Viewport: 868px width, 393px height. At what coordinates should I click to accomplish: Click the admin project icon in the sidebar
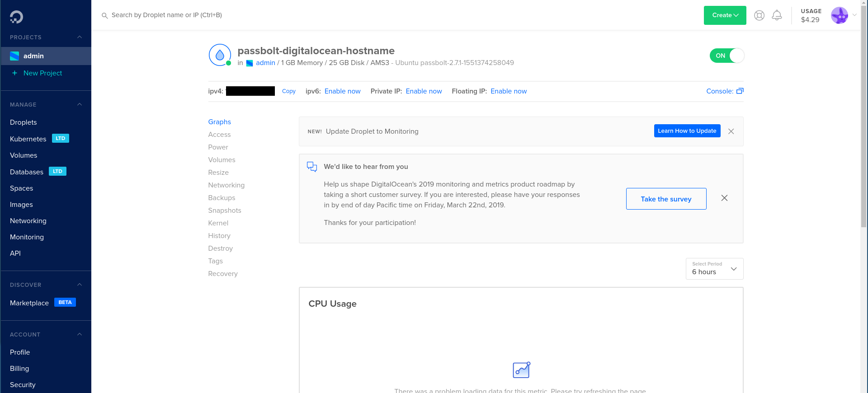[14, 56]
